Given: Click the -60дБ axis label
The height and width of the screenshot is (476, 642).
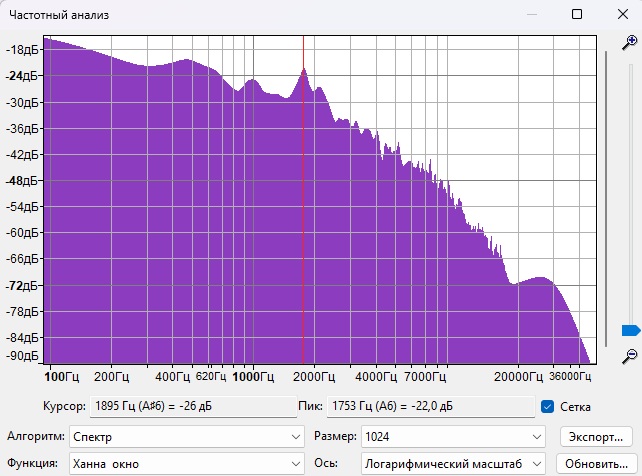Looking at the screenshot, I should 23,233.
